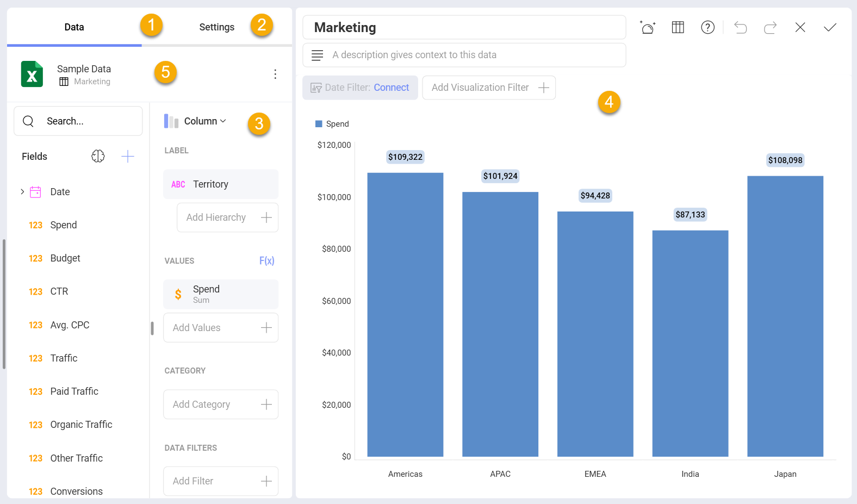Click the Connect date filter link
Screen dimensions: 857x504
click(391, 88)
